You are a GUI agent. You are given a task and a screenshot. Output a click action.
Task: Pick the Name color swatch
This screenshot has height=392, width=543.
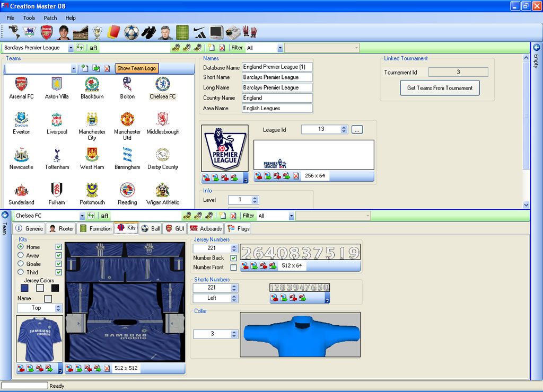(48, 298)
